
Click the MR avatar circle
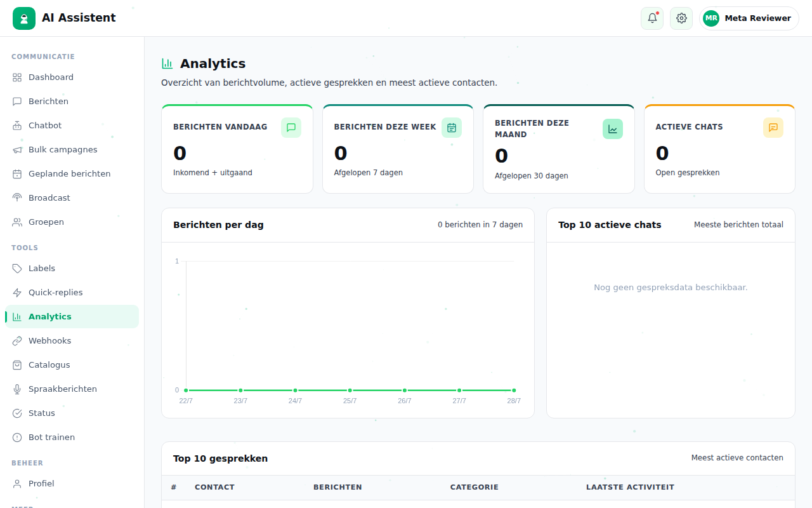tap(711, 18)
